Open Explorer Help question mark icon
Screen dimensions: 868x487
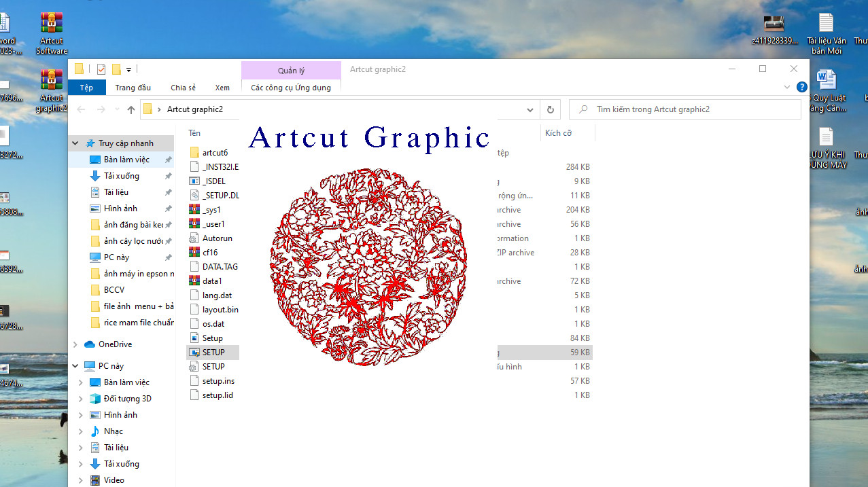802,87
